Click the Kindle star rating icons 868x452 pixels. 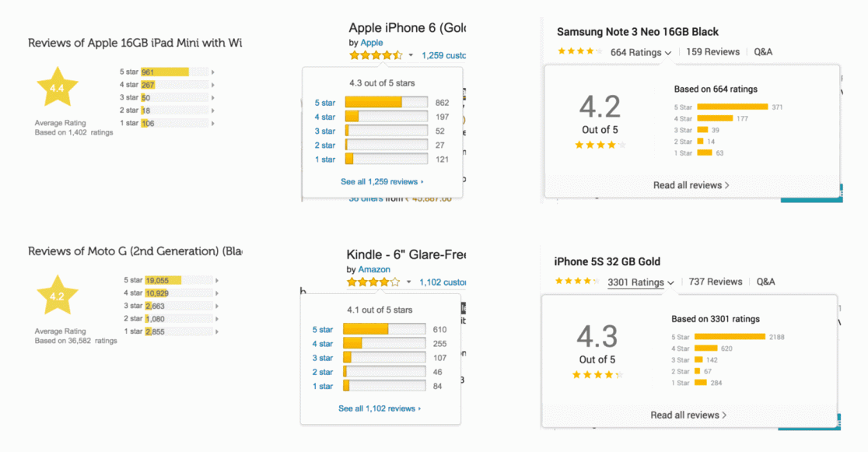[x=373, y=282]
